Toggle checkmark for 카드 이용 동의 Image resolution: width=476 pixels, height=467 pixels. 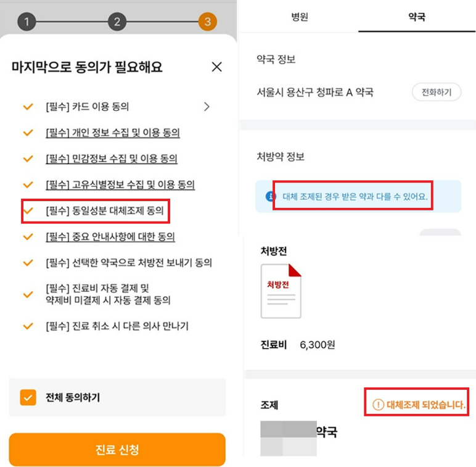coord(28,107)
